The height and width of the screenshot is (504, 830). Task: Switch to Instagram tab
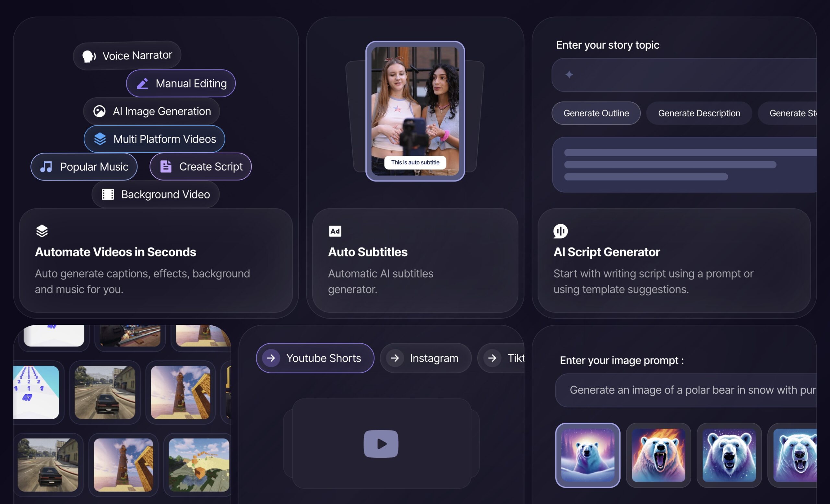[x=426, y=358]
